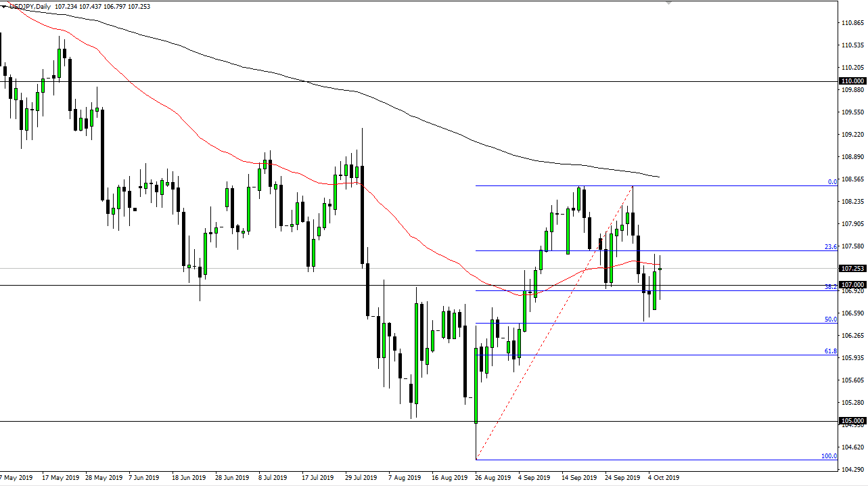
Task: Click the 105.605 price scale value
Action: click(x=854, y=380)
